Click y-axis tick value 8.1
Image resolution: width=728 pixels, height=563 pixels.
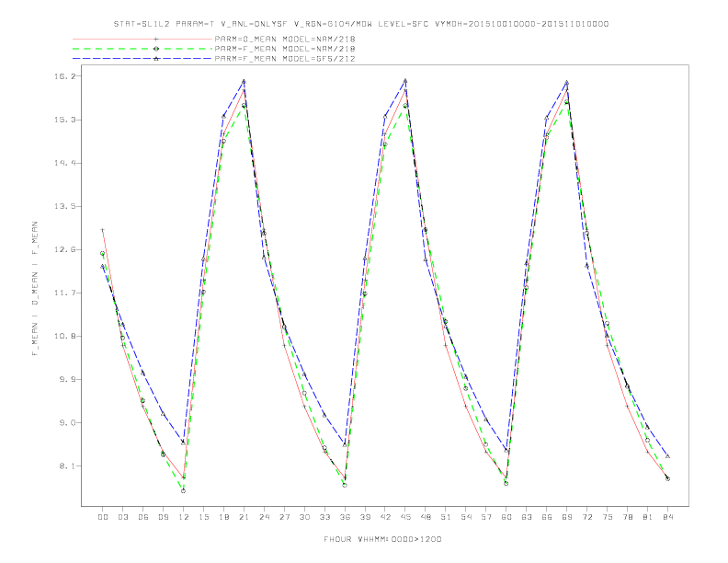[67, 465]
